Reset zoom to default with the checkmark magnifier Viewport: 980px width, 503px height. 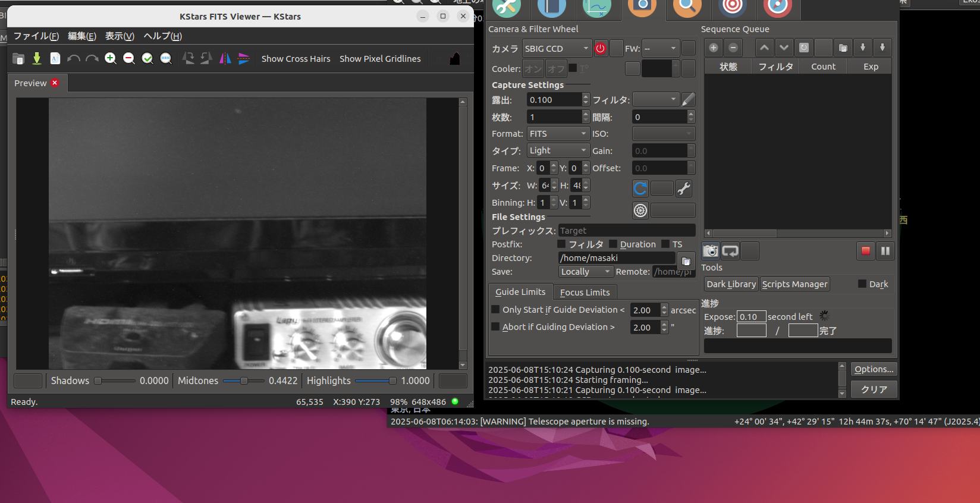point(147,58)
